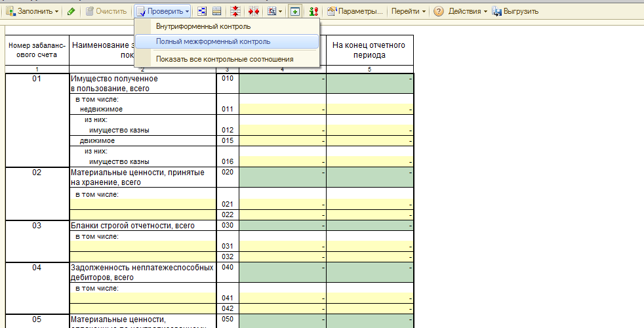
Task: Select account number 01 cell
Action: pyautogui.click(x=37, y=120)
